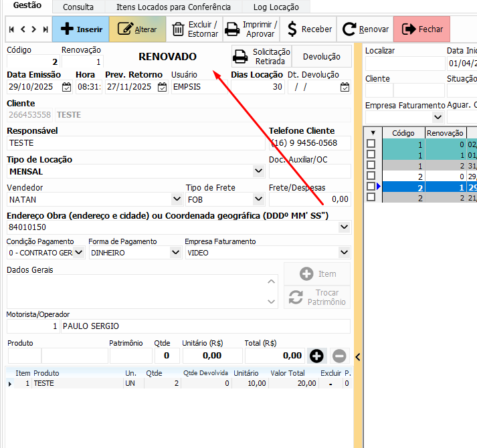Tick the checkbox of the highlighted blue row
Image resolution: width=477 pixels, height=448 pixels.
[371, 187]
